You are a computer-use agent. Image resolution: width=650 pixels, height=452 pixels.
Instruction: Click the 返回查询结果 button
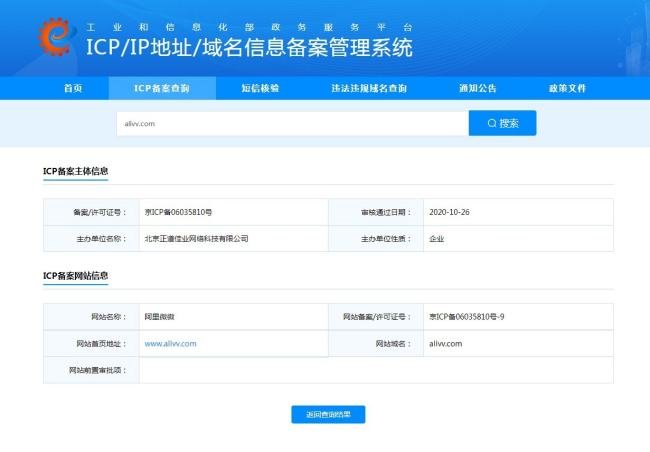[328, 414]
